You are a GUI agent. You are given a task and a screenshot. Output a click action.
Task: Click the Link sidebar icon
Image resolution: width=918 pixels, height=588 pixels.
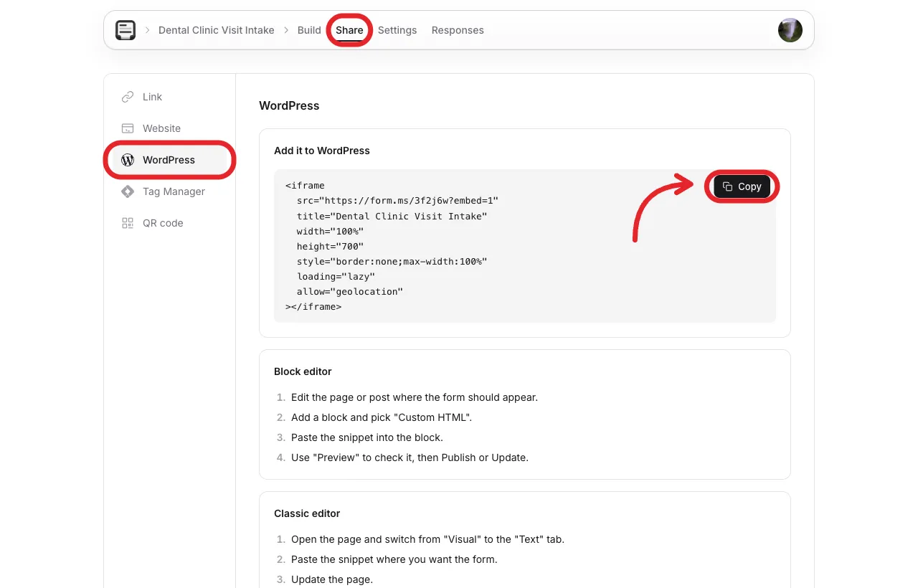click(128, 97)
